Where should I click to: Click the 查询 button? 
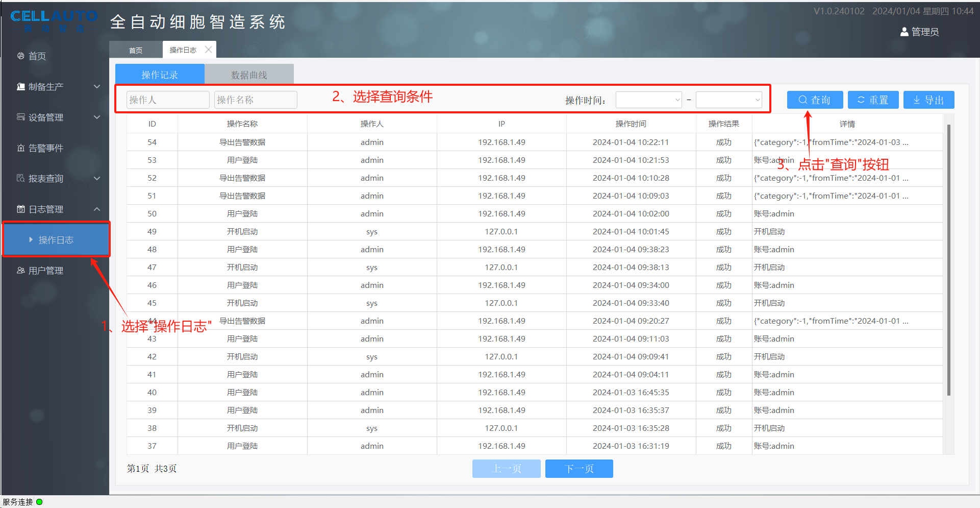click(815, 100)
